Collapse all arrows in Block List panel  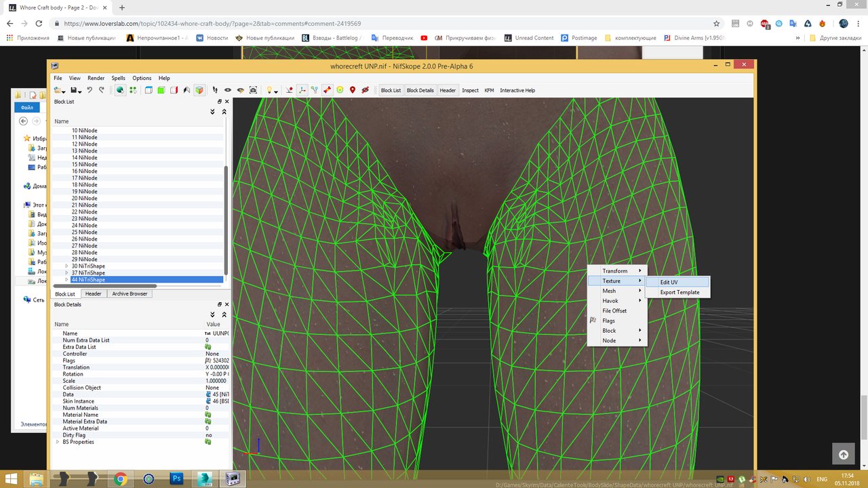click(224, 112)
